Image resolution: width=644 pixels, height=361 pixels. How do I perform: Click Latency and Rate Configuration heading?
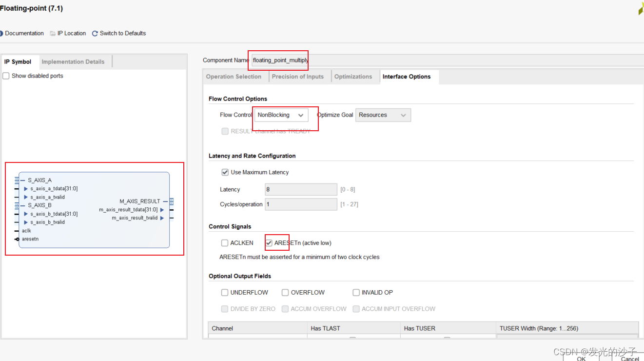tap(252, 156)
